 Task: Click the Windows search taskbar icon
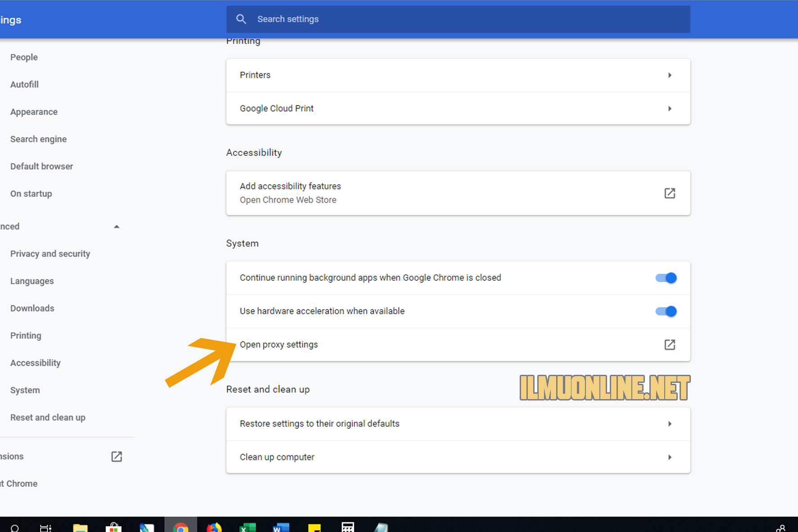(14, 528)
